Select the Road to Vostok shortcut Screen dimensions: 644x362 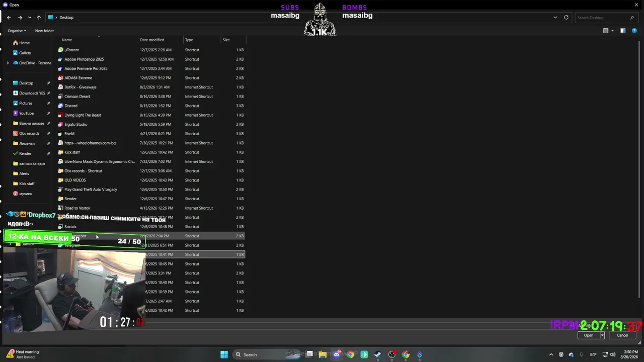coord(77,208)
